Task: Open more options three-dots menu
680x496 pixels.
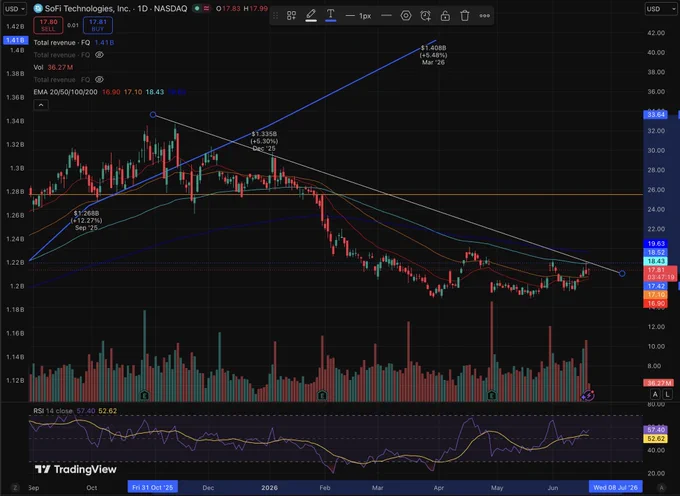Action: click(x=484, y=16)
